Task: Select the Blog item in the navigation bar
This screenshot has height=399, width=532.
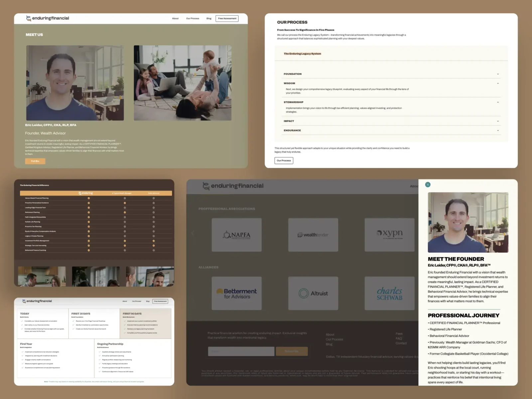Action: 209,18
